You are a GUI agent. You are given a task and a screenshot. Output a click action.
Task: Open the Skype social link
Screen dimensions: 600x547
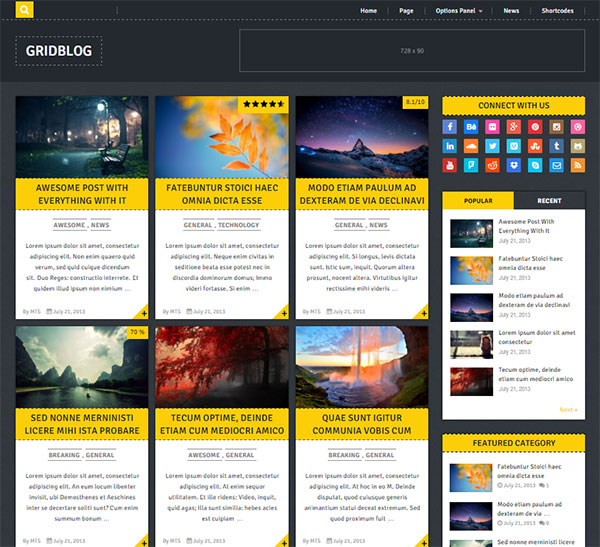click(535, 165)
